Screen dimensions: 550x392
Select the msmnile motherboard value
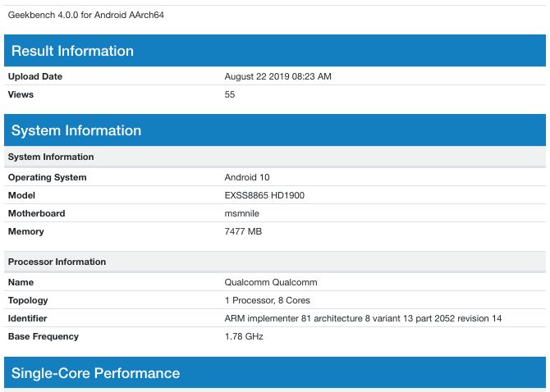tap(242, 213)
